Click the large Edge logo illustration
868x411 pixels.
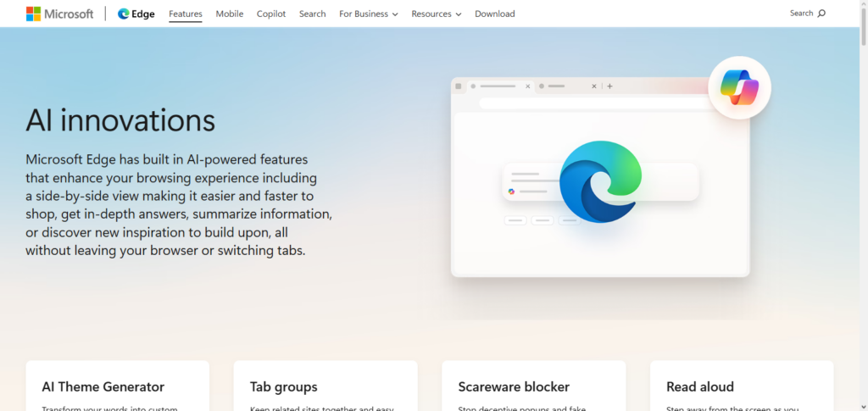coord(601,181)
